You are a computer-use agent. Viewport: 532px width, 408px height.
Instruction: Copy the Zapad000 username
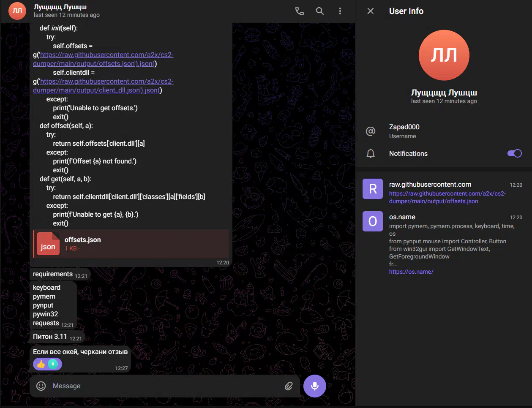404,127
